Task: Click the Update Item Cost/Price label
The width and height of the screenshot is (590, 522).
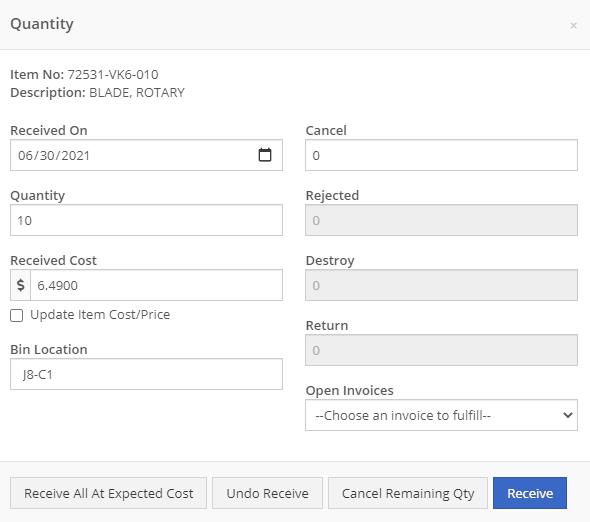Action: [x=100, y=315]
